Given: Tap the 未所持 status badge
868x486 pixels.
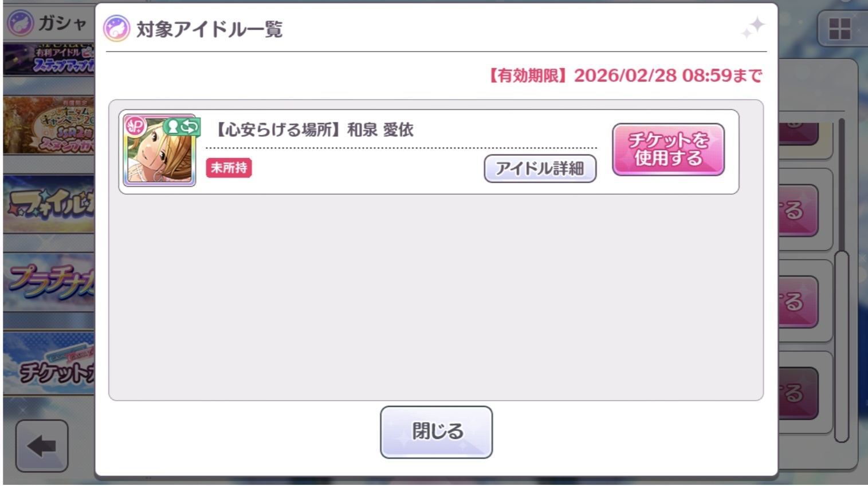Looking at the screenshot, I should pyautogui.click(x=229, y=168).
